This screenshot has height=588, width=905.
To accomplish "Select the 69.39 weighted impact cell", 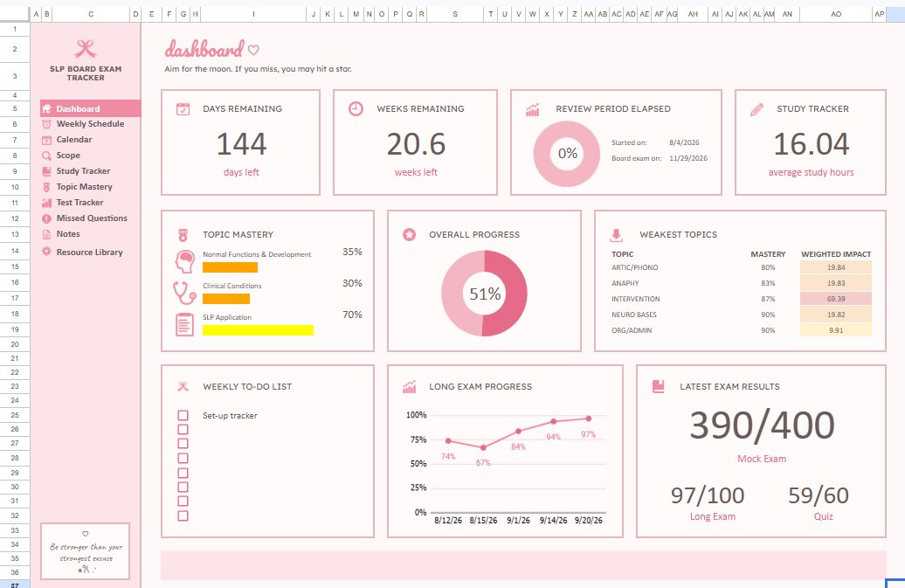I will pos(836,299).
